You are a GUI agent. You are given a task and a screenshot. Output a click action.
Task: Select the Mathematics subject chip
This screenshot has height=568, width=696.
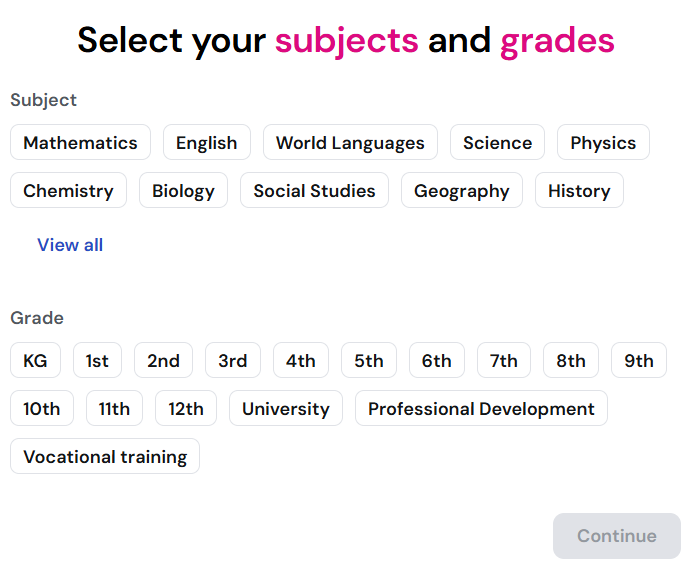80,143
